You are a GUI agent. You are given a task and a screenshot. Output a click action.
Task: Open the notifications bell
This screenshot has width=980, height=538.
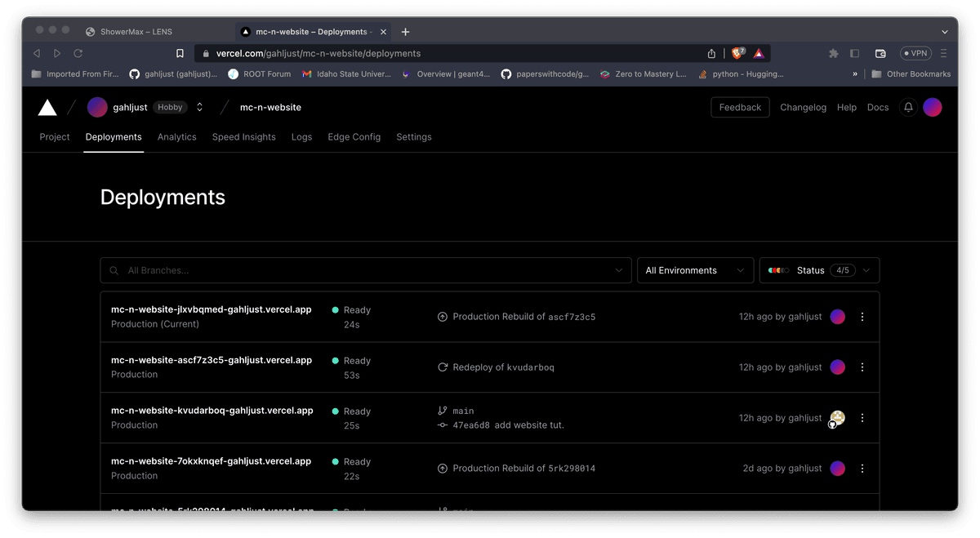(x=908, y=107)
